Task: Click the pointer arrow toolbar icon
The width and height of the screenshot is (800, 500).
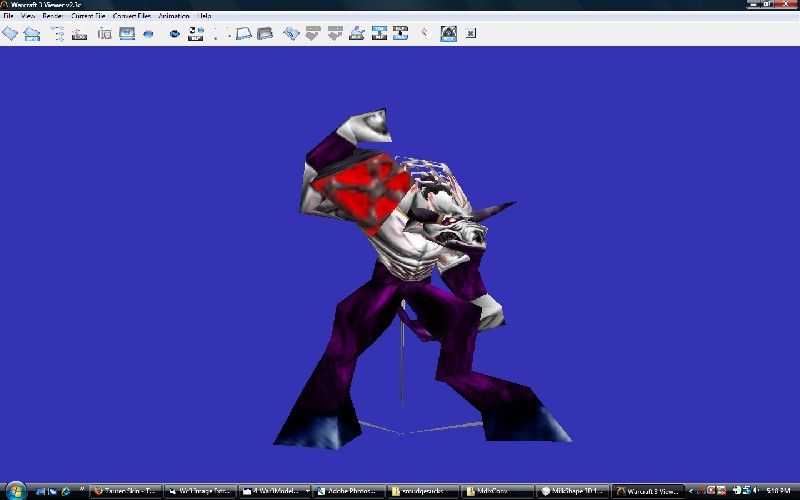Action: click(424, 34)
